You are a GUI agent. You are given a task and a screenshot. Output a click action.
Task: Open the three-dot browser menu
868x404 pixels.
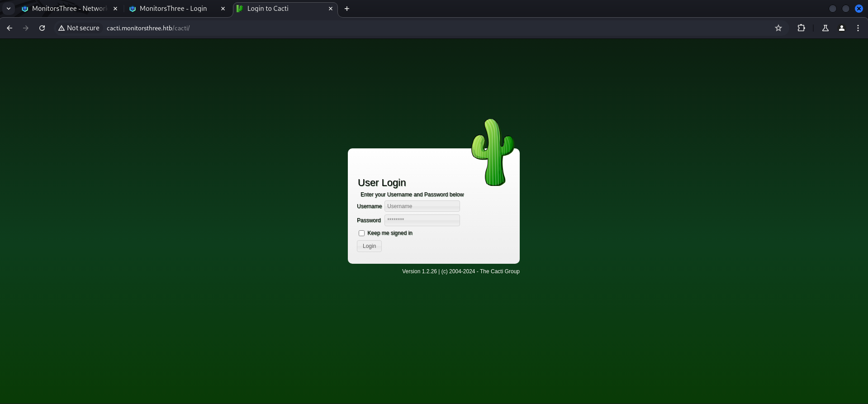(x=858, y=28)
